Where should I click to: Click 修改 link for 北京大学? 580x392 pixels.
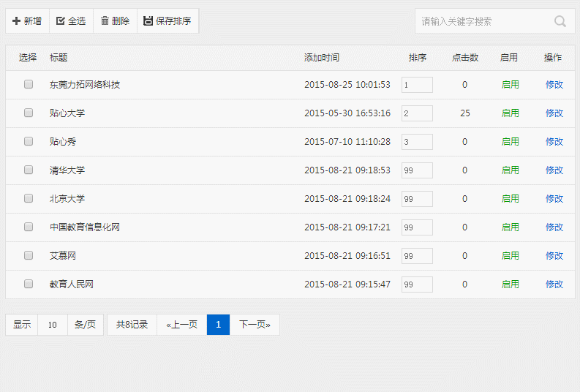coord(554,199)
